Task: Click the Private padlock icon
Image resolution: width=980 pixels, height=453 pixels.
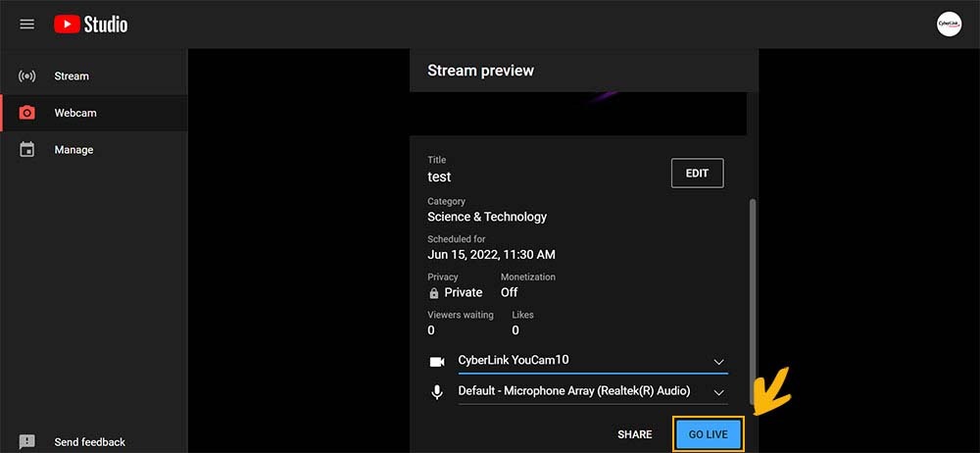Action: coord(434,293)
